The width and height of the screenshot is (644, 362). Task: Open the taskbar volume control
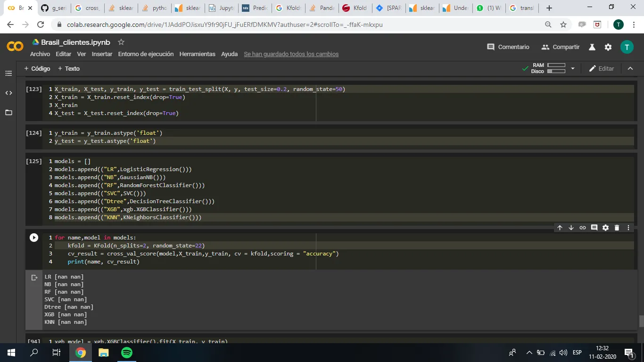(563, 353)
